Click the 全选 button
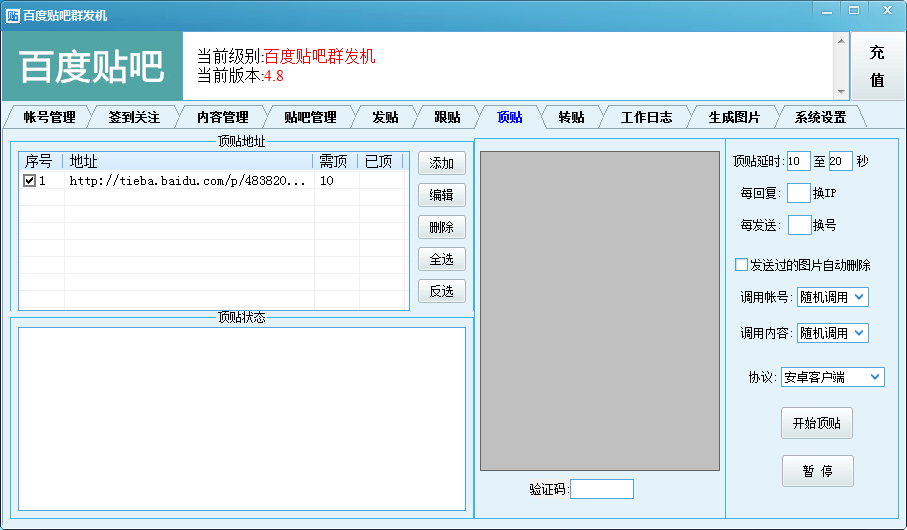907x530 pixels. [x=442, y=259]
